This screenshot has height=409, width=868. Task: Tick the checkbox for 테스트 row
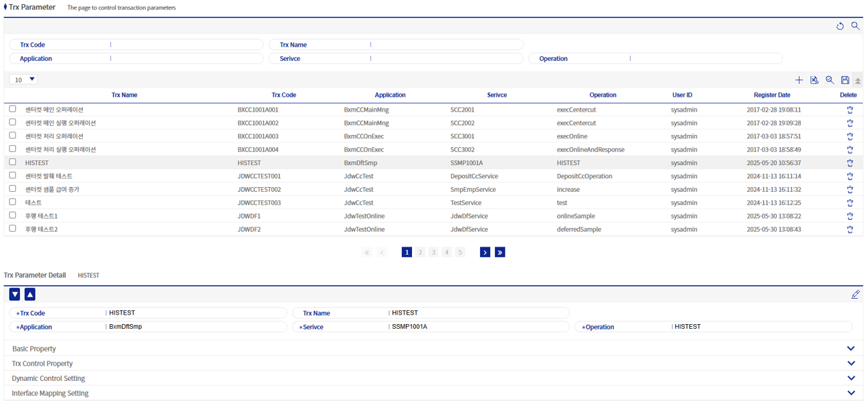click(x=12, y=202)
